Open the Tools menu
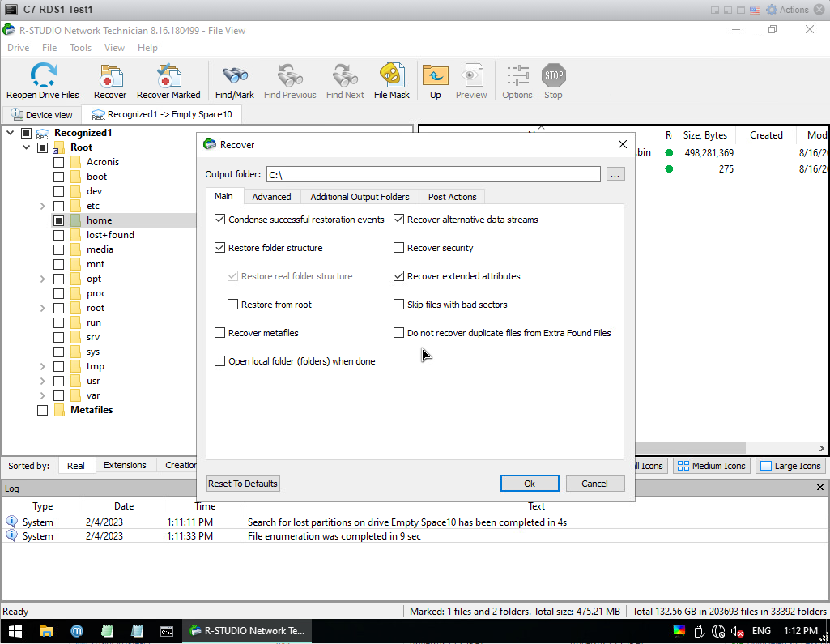The width and height of the screenshot is (830, 644). pyautogui.click(x=80, y=48)
